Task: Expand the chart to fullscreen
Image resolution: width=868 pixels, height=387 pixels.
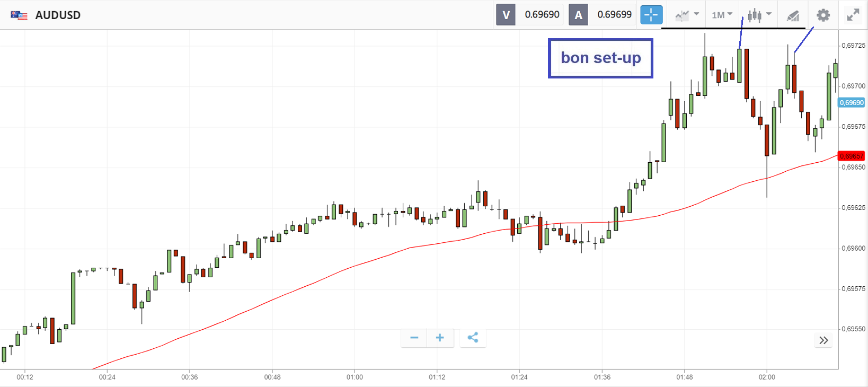Action: [853, 15]
